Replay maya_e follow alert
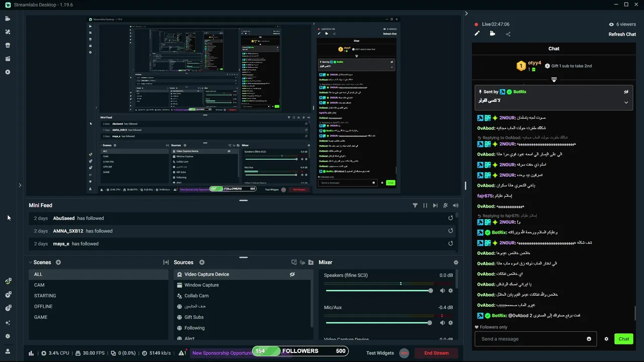 tap(451, 243)
